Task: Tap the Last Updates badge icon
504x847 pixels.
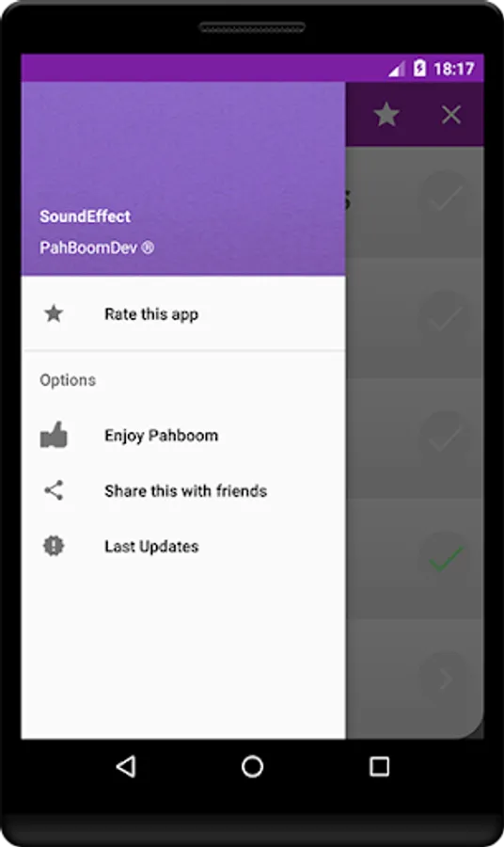Action: tap(54, 546)
